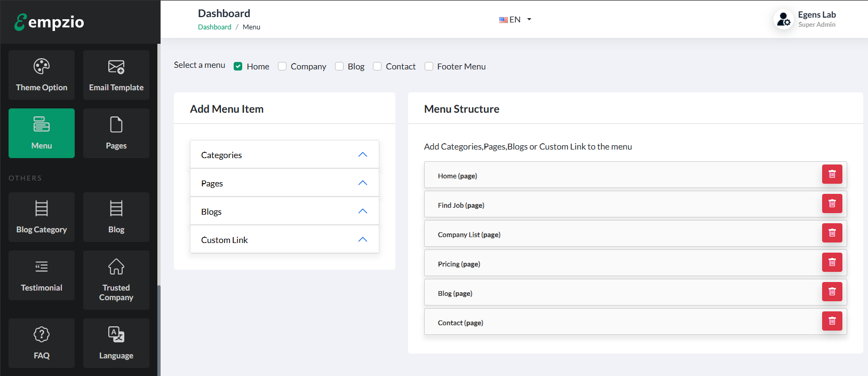Click the empzio logo
Image resolution: width=868 pixels, height=376 pixels.
49,22
